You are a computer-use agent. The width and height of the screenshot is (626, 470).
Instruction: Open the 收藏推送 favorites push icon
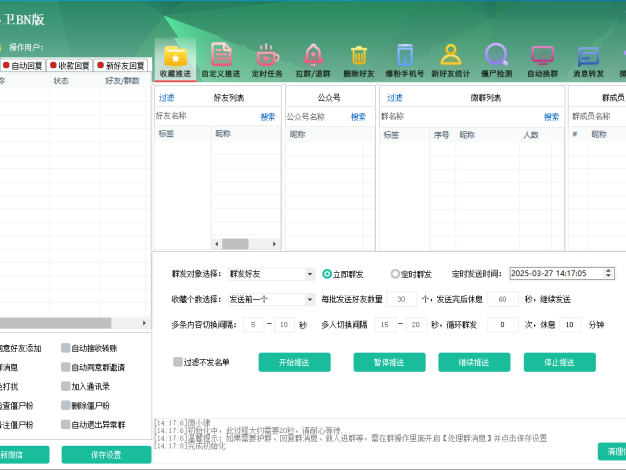[175, 60]
